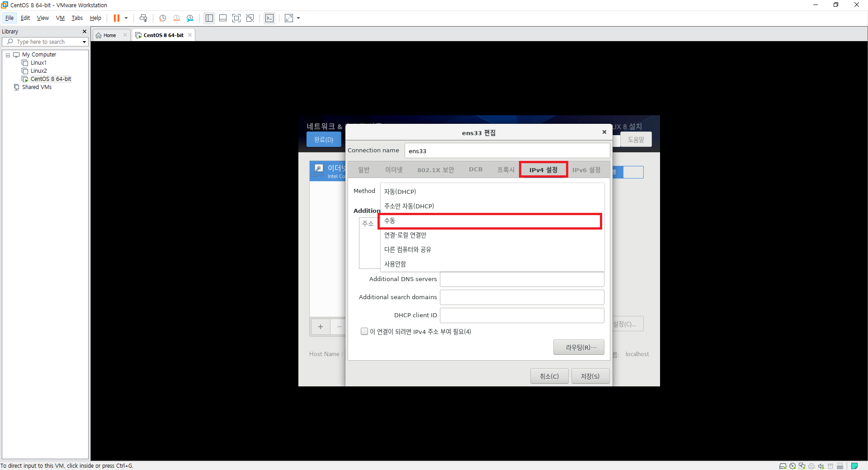Screen dimensions: 868x470
Task: Switch to the DCB tab
Action: (476, 169)
